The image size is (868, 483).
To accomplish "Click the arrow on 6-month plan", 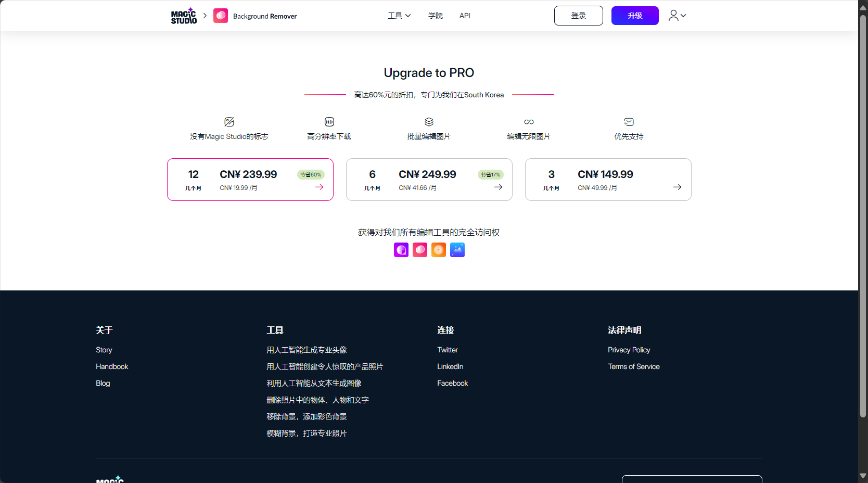I will 498,187.
